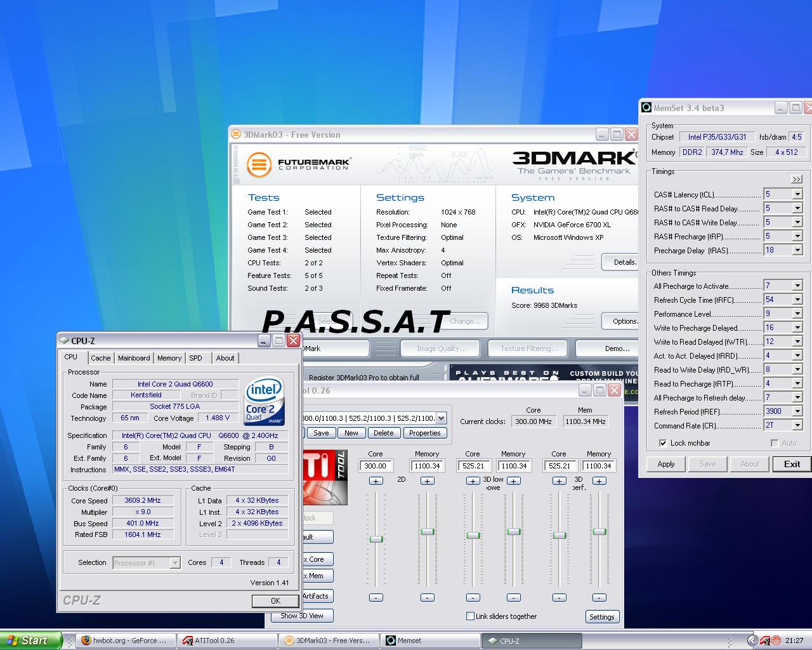Open the Write to Read Delayed (tWTR) dropdown
The height and width of the screenshot is (650, 812).
point(797,342)
